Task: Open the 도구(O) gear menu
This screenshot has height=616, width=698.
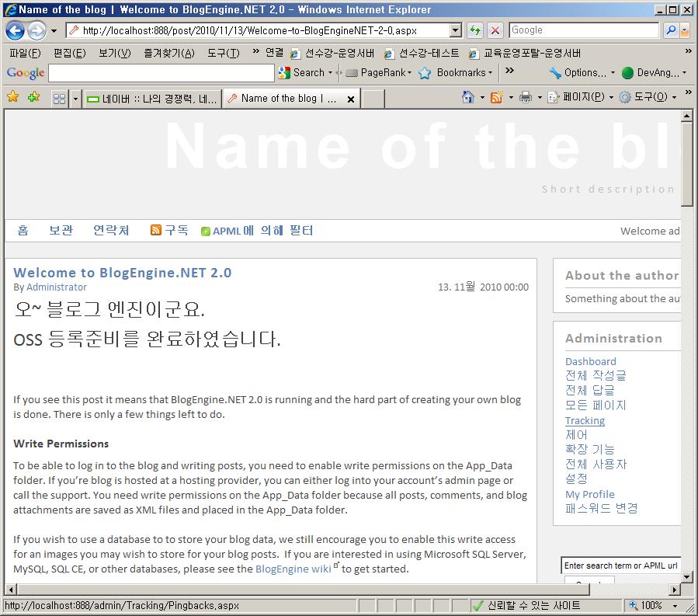Action: point(648,96)
